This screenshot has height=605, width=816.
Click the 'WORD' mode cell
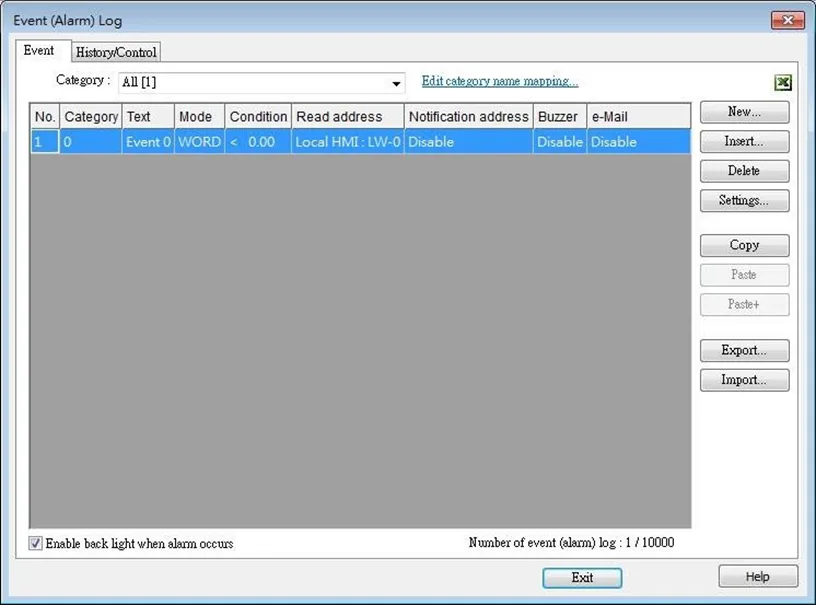tap(200, 142)
